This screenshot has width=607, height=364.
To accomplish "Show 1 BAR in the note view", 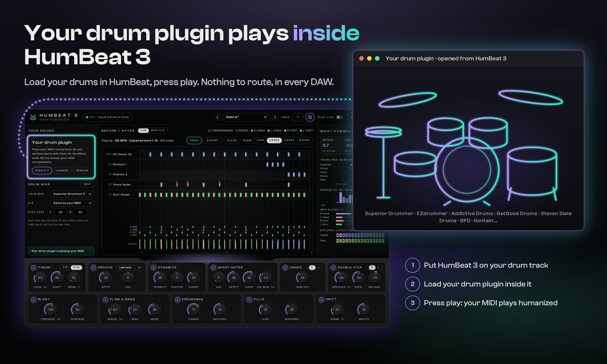I will coord(260,140).
